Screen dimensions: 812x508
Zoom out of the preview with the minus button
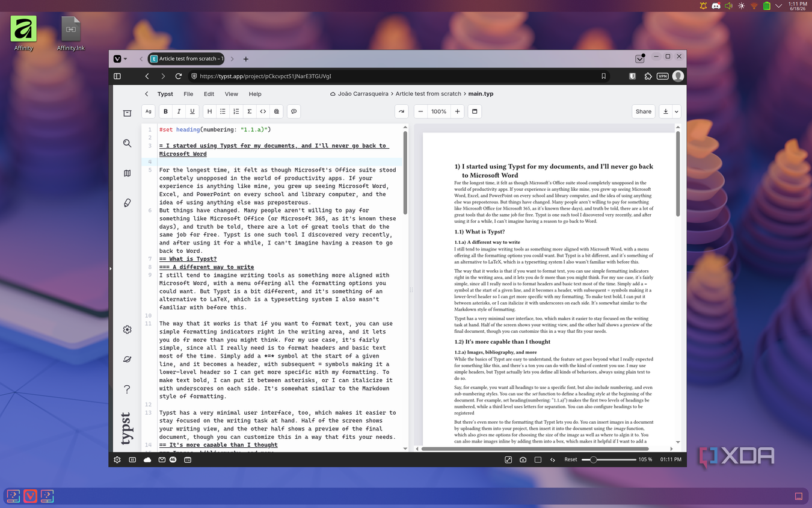[420, 111]
